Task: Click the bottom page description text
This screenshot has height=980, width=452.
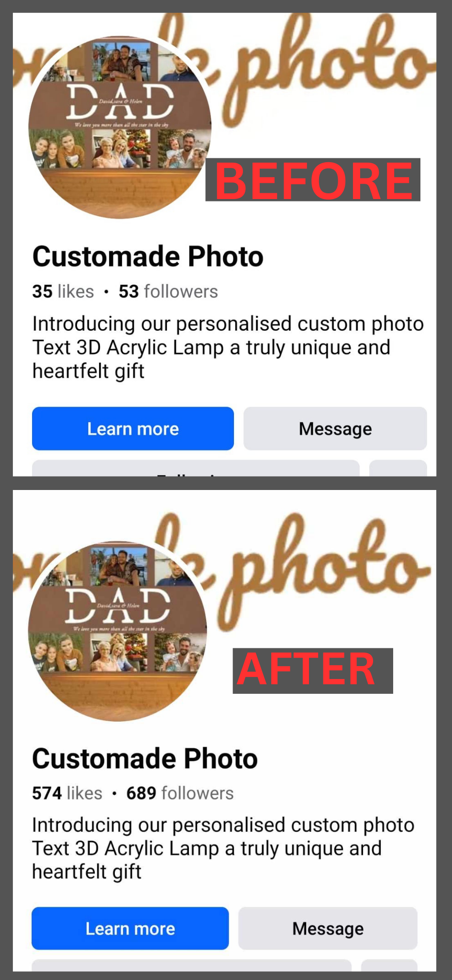Action: click(x=223, y=848)
